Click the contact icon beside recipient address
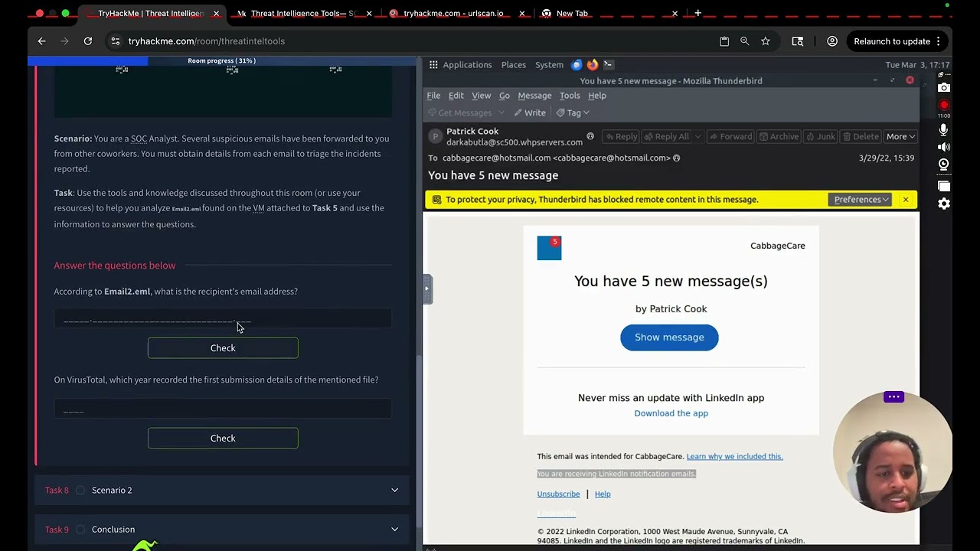This screenshot has width=980, height=551. point(676,158)
